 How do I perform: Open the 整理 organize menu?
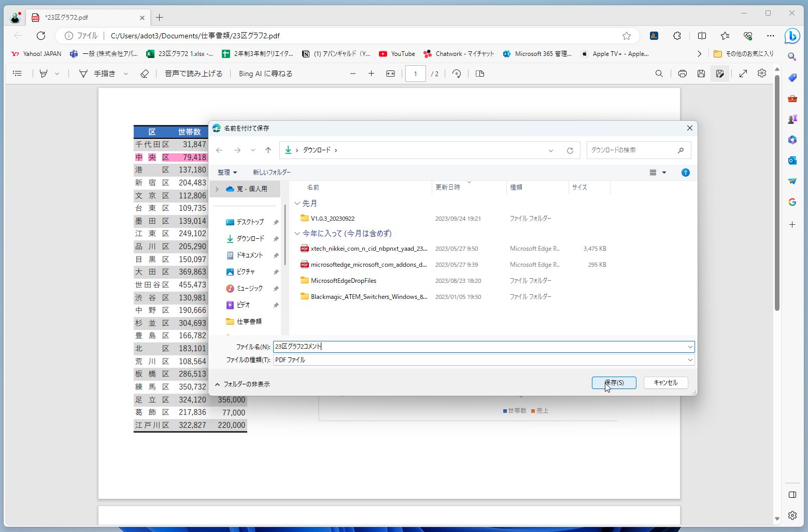point(227,172)
